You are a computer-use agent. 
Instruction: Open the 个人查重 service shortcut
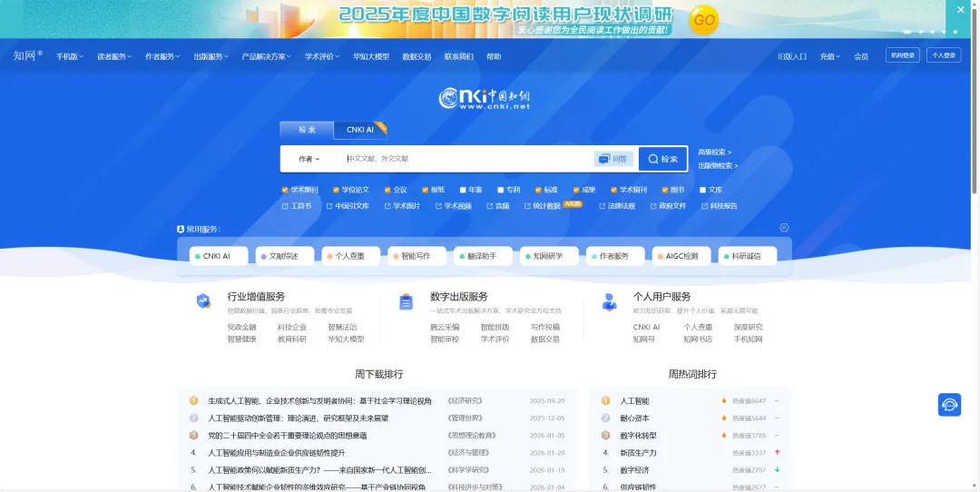[x=351, y=256]
